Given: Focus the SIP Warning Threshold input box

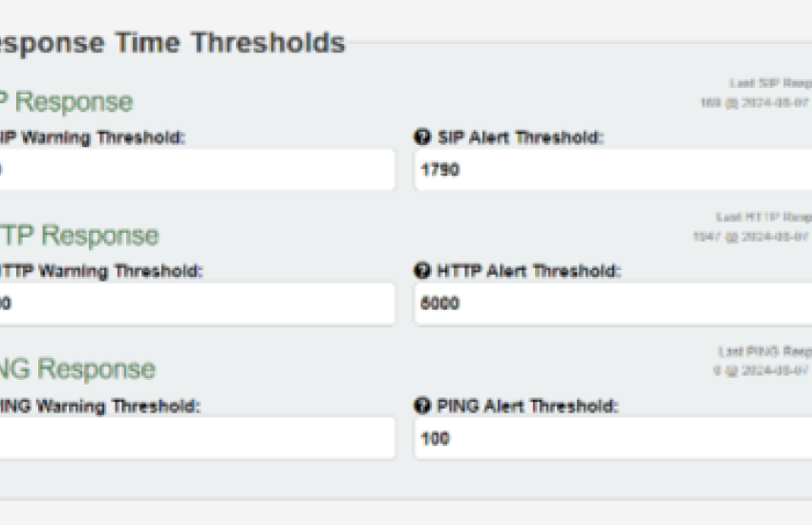Looking at the screenshot, I should tap(198, 170).
